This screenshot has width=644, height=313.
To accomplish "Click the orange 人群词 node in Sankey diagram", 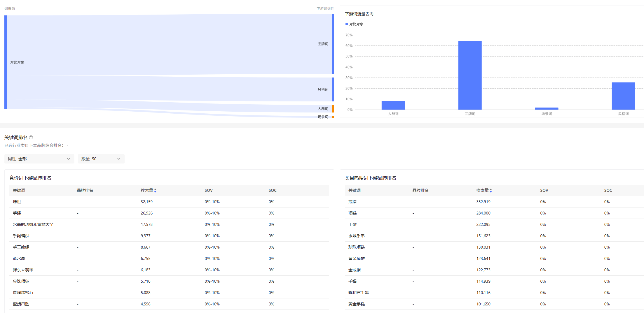I will [x=333, y=109].
